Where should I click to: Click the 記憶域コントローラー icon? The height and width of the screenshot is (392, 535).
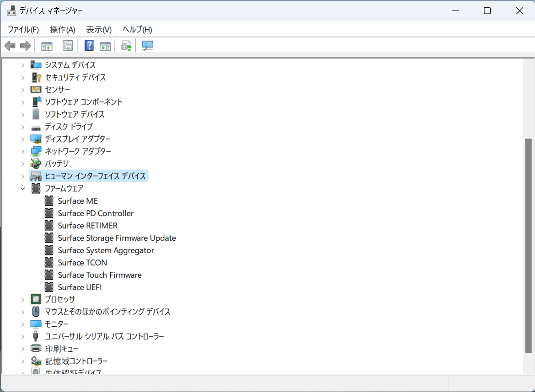[x=36, y=361]
